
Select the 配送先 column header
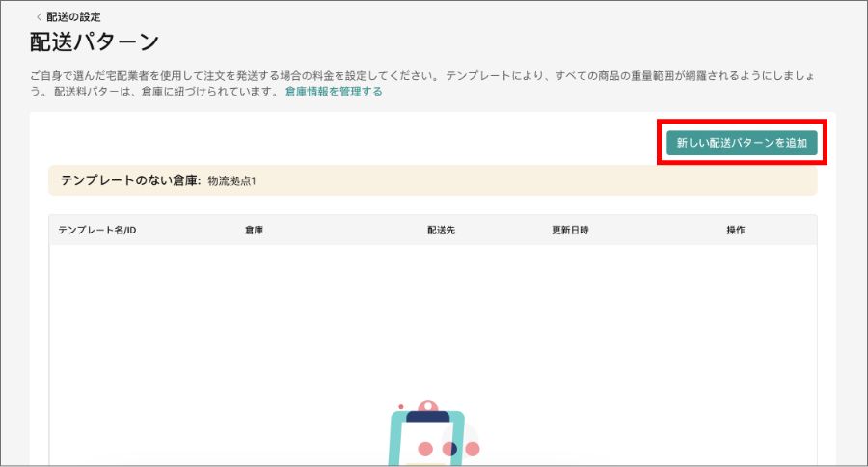tap(441, 230)
